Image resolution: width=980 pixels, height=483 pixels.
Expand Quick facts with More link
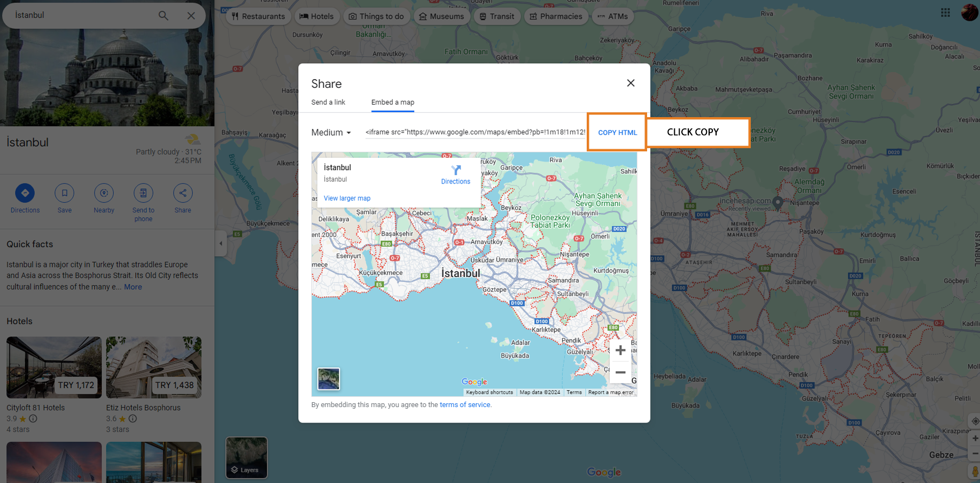tap(133, 287)
